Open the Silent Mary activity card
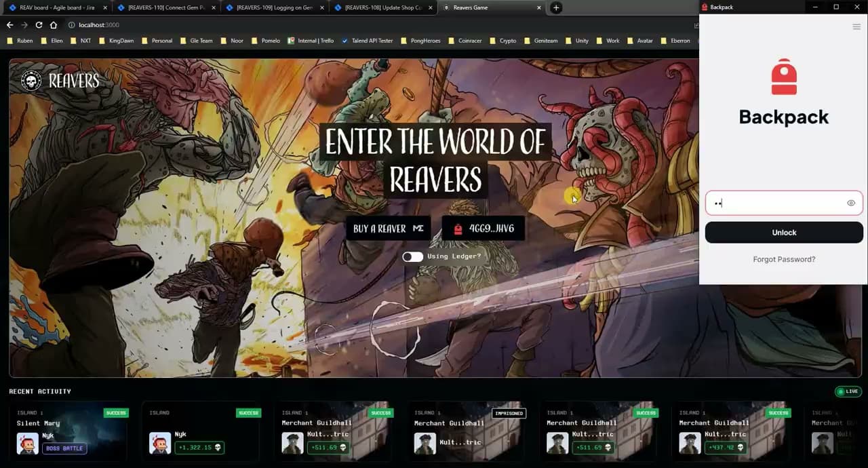 click(68, 432)
